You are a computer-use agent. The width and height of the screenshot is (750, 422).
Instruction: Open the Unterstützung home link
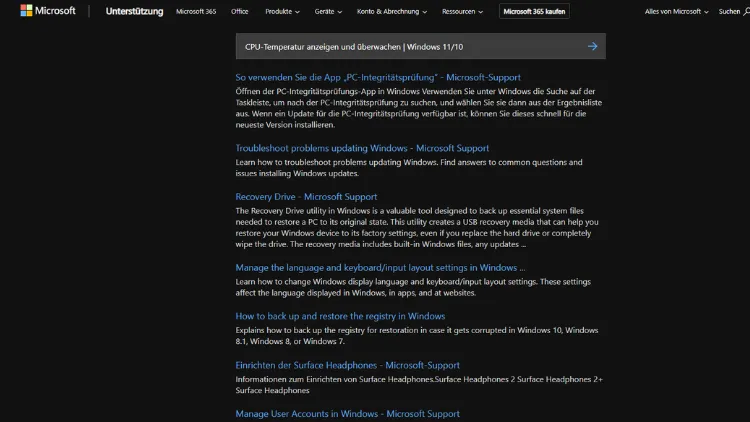[134, 11]
